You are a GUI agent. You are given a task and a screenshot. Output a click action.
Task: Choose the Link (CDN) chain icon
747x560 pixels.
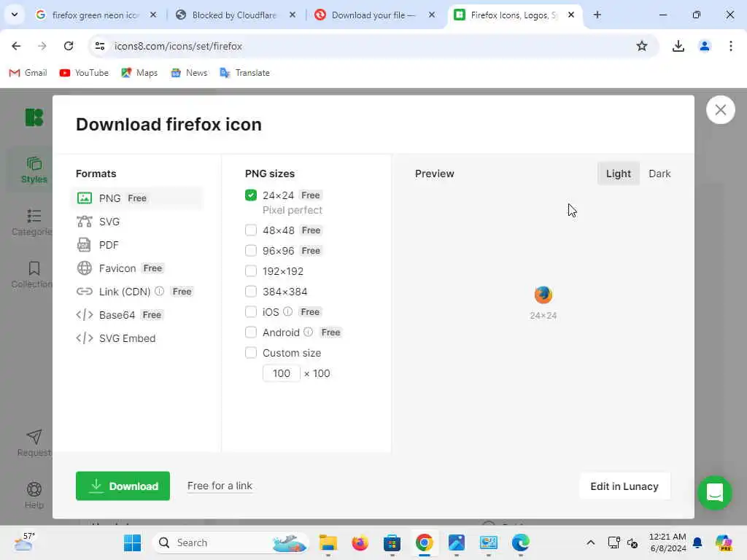coord(85,292)
